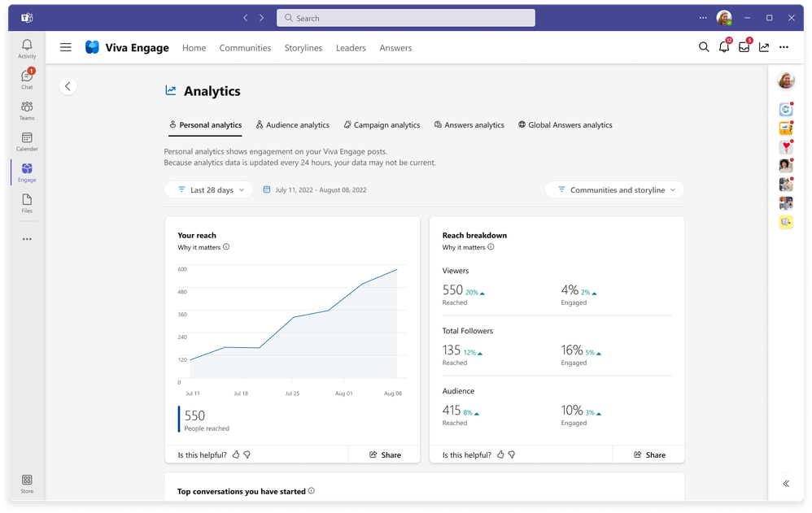Share the Your reach card
This screenshot has height=513, width=812.
click(385, 454)
